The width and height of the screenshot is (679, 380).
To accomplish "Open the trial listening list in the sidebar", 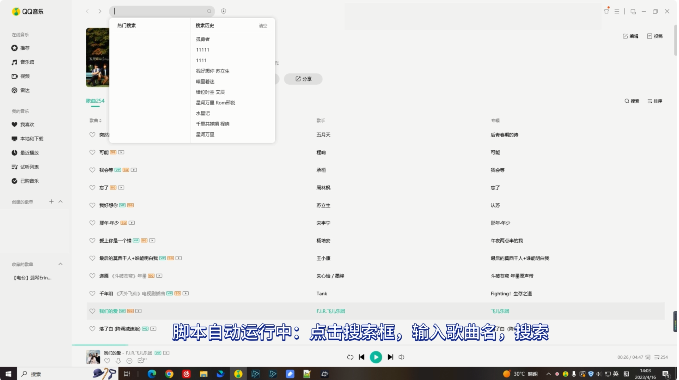I will click(25, 167).
